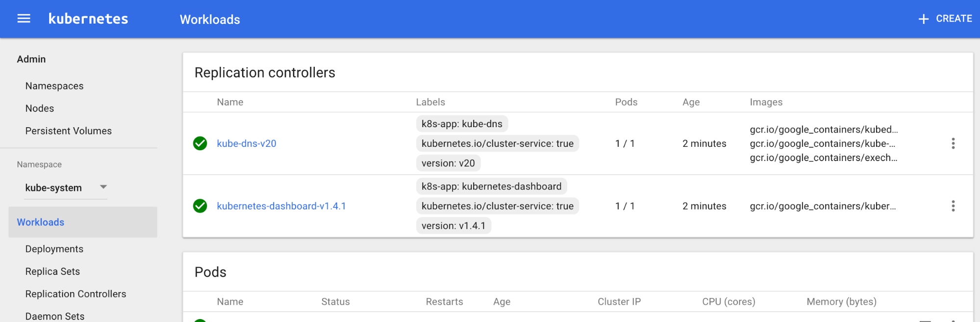Expand the kube-system namespace dropdown
The height and width of the screenshot is (322, 980).
pyautogui.click(x=66, y=188)
